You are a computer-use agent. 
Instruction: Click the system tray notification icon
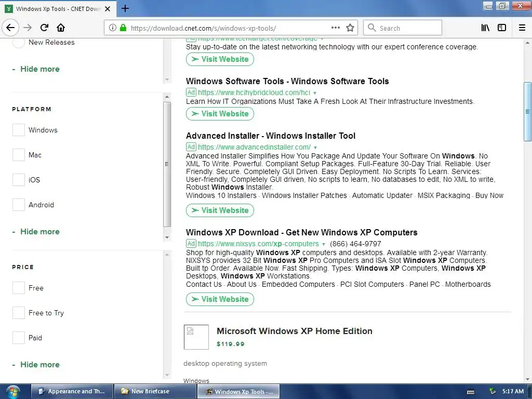(x=493, y=392)
